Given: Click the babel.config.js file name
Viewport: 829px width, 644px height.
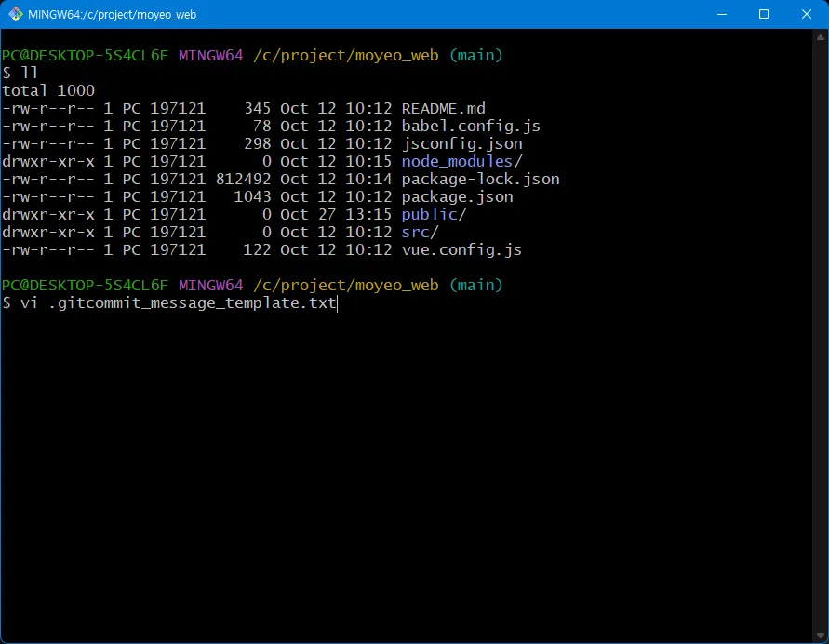Looking at the screenshot, I should coord(470,127).
